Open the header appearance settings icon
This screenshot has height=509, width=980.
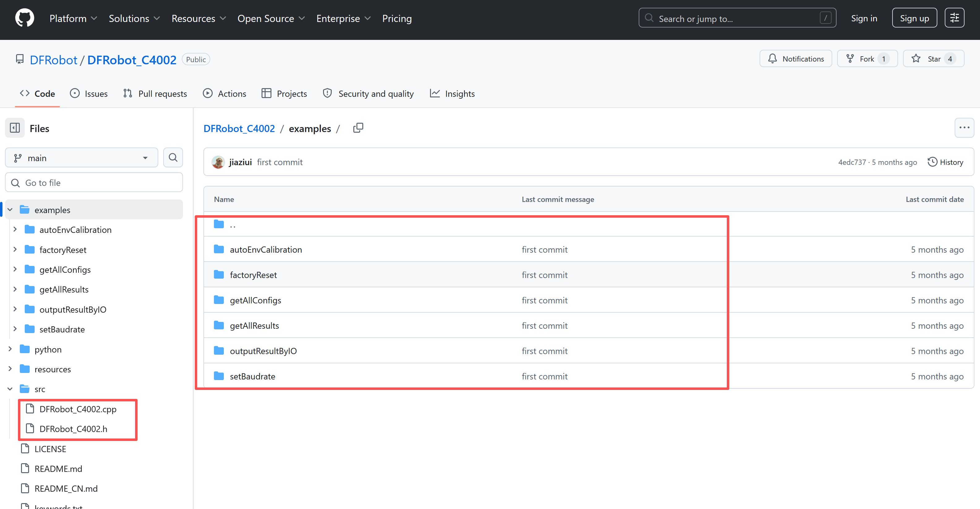[x=954, y=18]
